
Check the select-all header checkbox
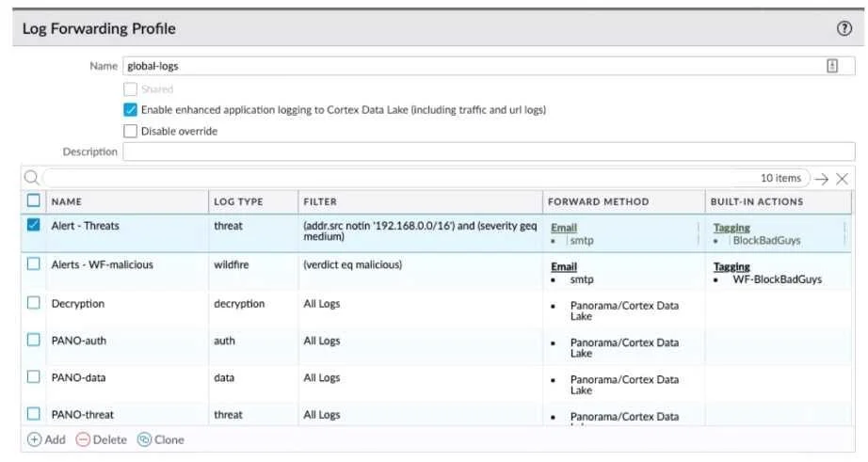coord(34,200)
